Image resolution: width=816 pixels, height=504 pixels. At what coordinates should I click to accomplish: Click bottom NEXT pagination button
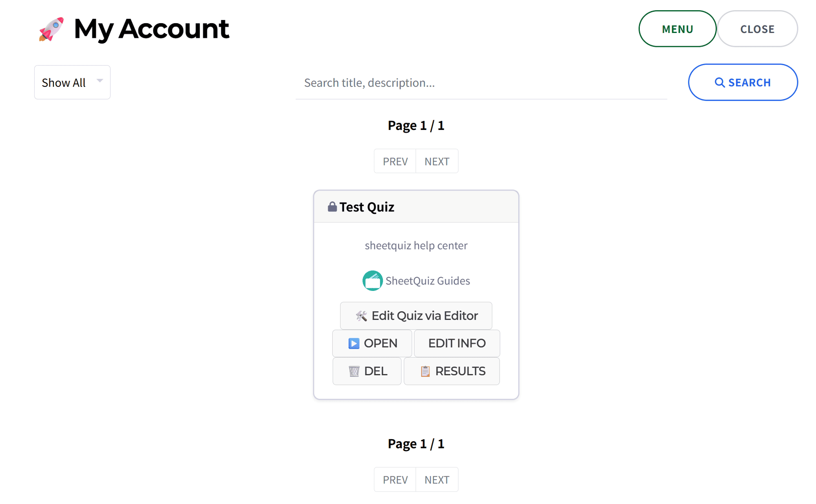[437, 480]
